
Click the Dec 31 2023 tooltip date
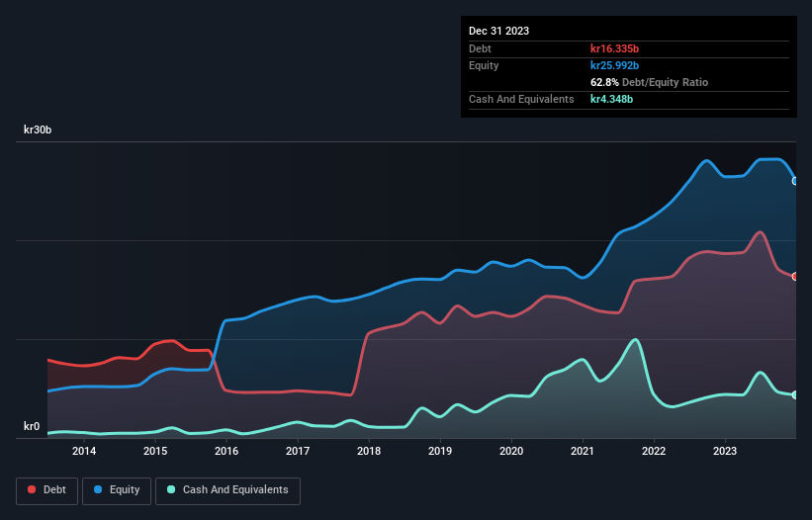point(498,31)
